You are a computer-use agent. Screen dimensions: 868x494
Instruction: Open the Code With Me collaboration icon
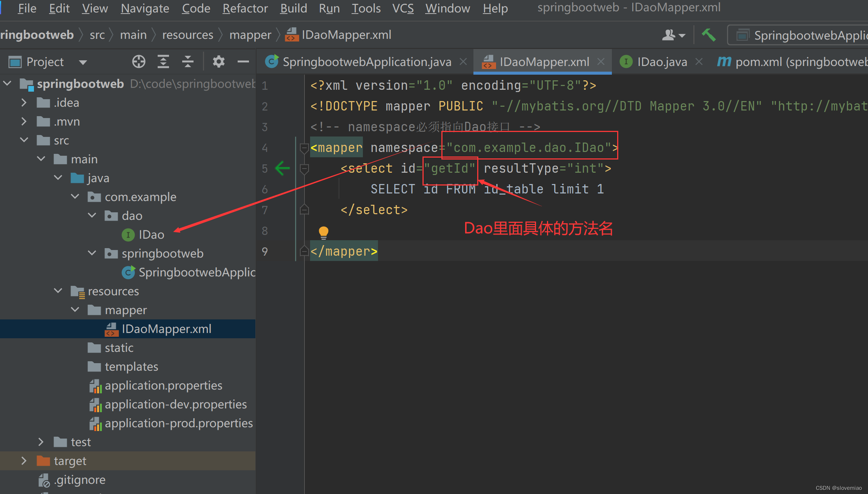[671, 35]
